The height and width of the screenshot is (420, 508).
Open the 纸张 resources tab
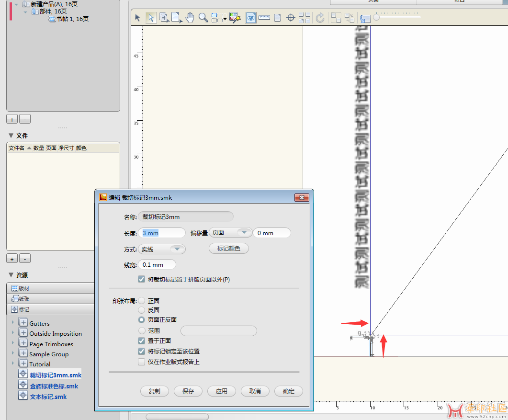tap(51, 299)
